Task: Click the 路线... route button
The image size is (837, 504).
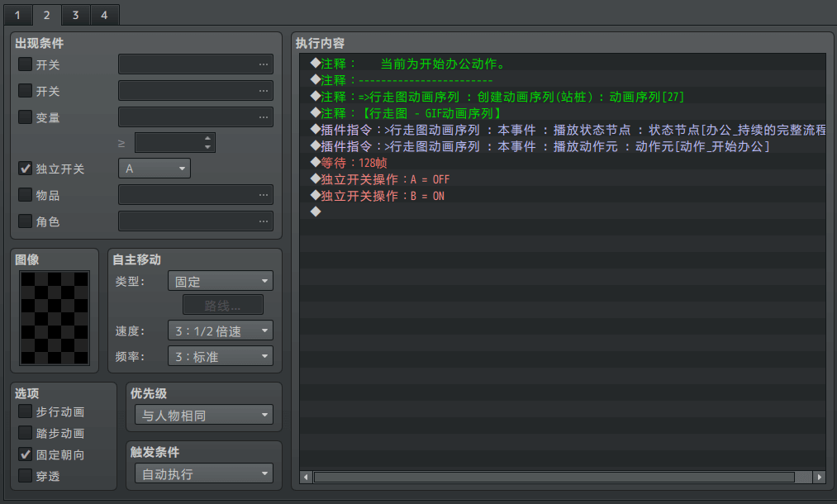Action: coord(222,305)
